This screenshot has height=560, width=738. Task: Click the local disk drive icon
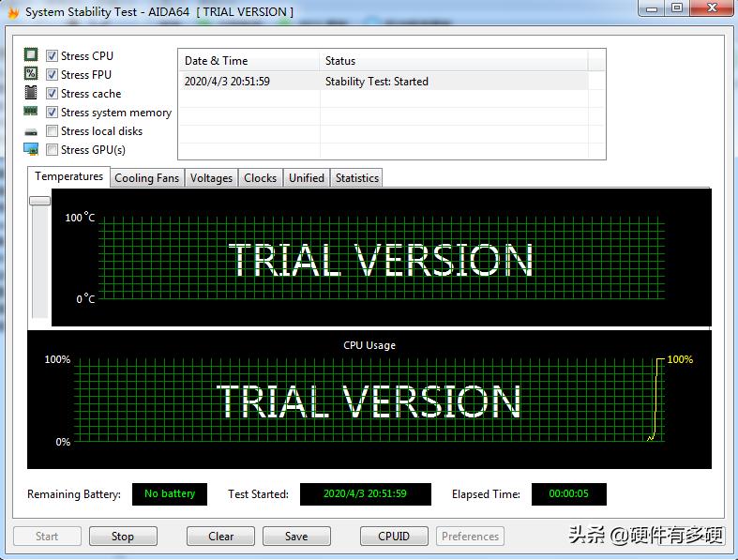(31, 131)
